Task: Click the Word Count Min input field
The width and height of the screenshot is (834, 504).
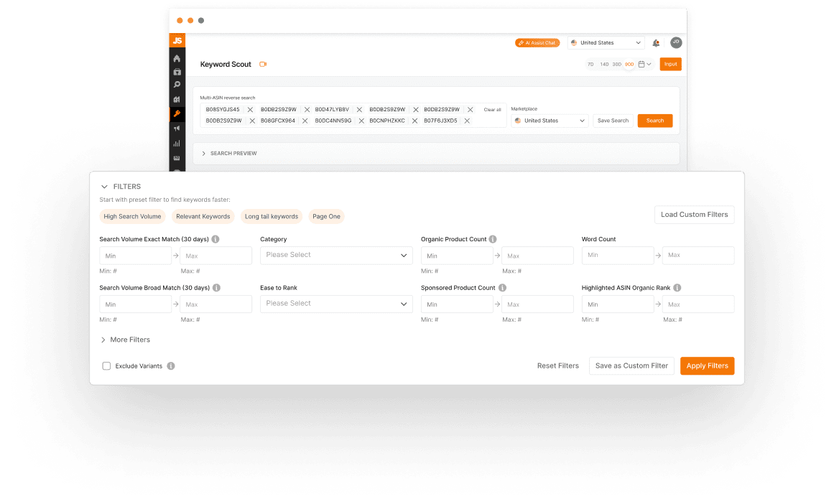Action: (x=617, y=255)
